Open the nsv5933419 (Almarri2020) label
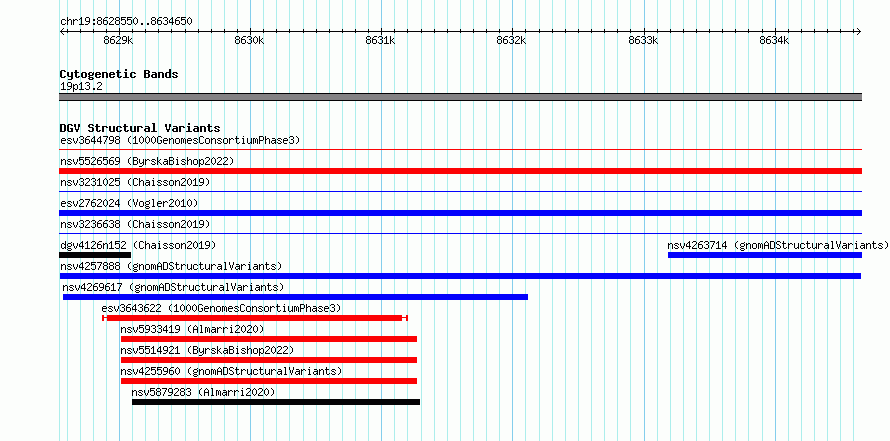 [x=192, y=329]
